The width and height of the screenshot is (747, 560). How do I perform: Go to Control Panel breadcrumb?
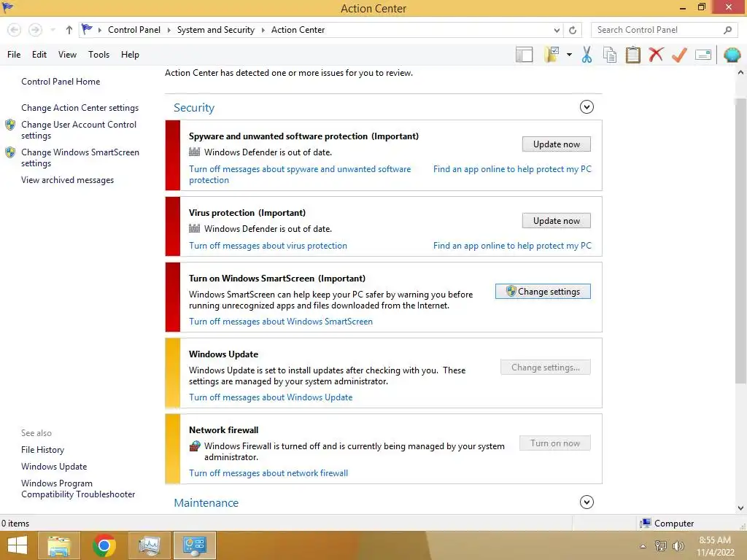pos(134,30)
